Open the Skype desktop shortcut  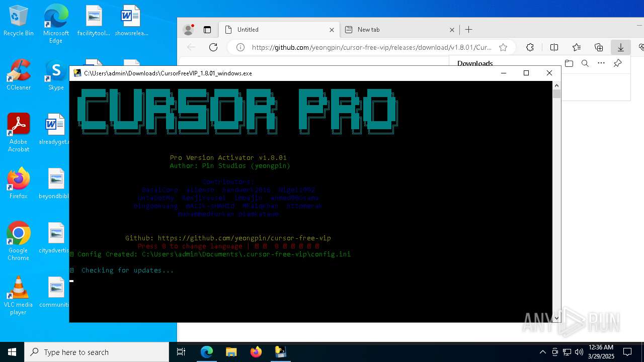(x=56, y=75)
